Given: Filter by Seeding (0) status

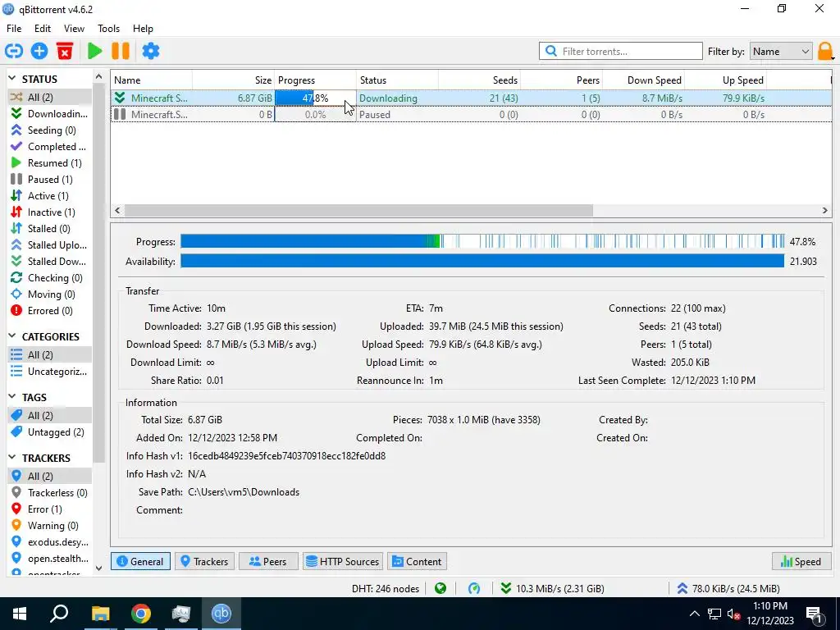Looking at the screenshot, I should (x=49, y=130).
